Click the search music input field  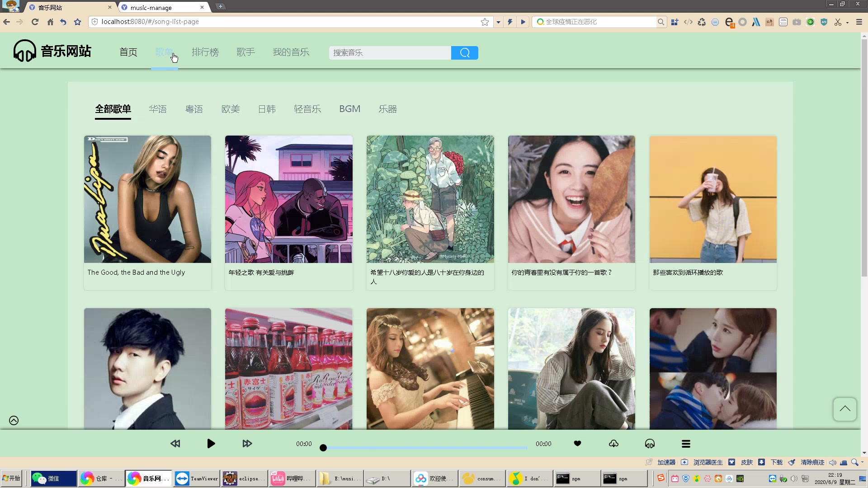(x=390, y=52)
